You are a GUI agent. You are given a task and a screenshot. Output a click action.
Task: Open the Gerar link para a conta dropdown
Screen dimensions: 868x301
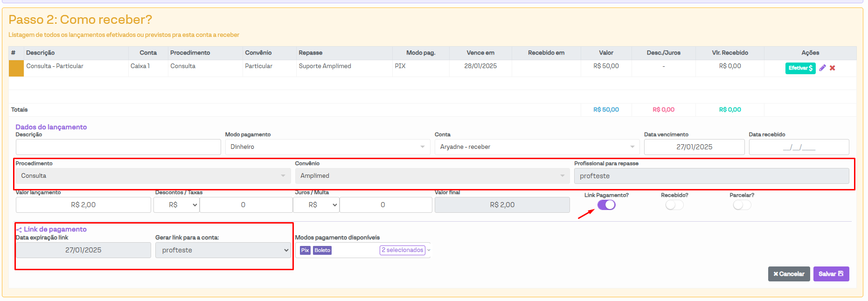pos(223,250)
